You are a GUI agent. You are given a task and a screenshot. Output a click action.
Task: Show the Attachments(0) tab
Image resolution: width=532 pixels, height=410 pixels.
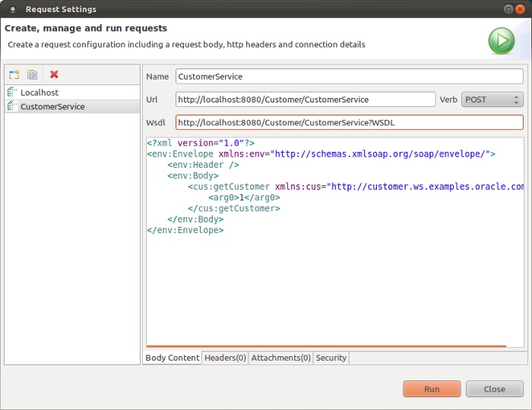pos(280,358)
